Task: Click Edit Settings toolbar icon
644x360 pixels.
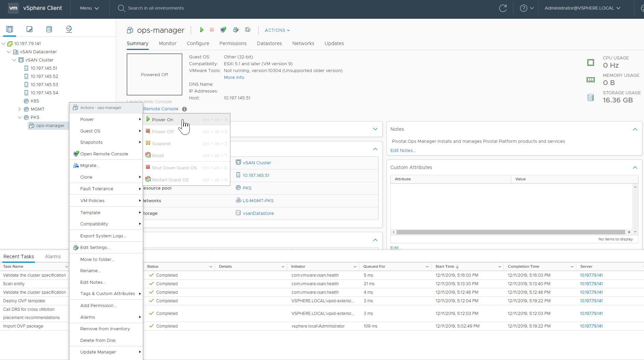Action: 236,30
